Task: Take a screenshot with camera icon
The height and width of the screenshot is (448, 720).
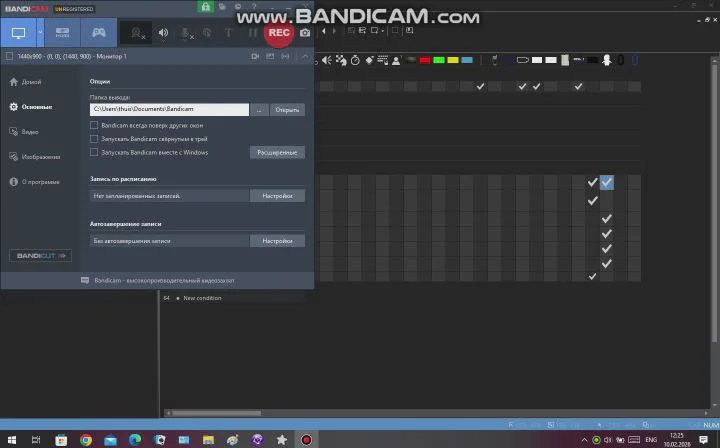Action: coord(305,33)
